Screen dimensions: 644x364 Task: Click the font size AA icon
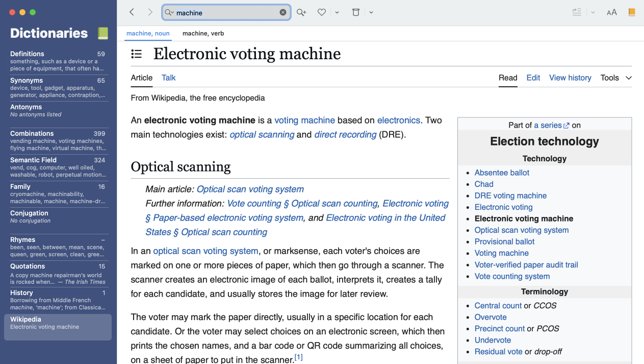coord(611,12)
